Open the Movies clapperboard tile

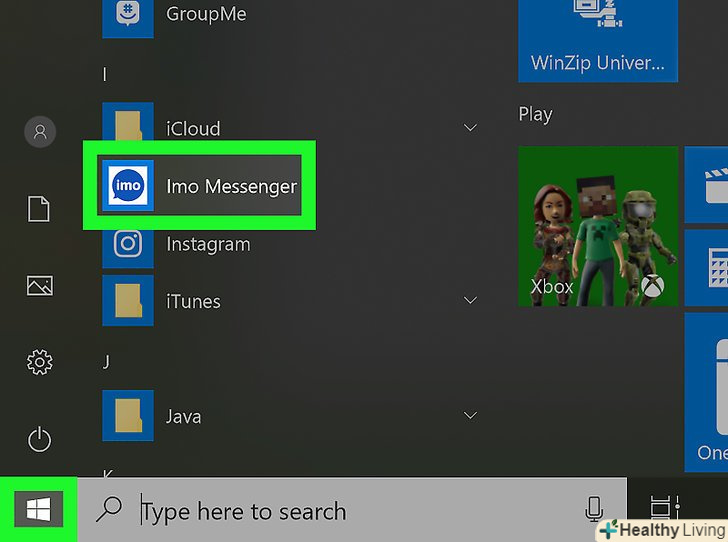[x=706, y=185]
